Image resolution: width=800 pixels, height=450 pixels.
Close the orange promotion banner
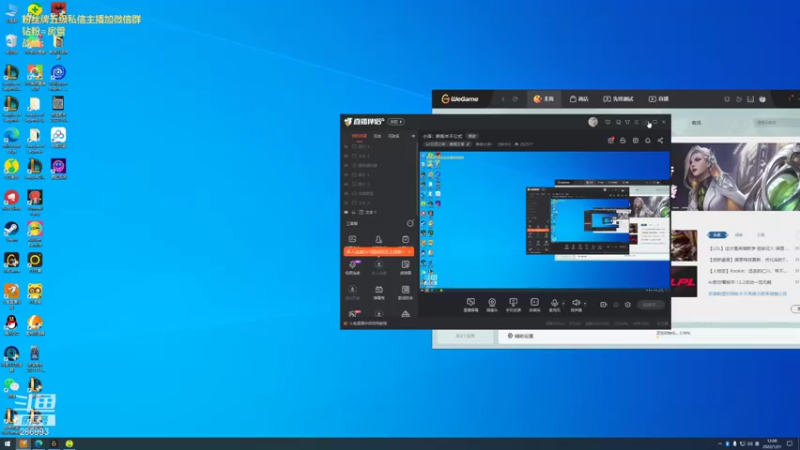(410, 252)
